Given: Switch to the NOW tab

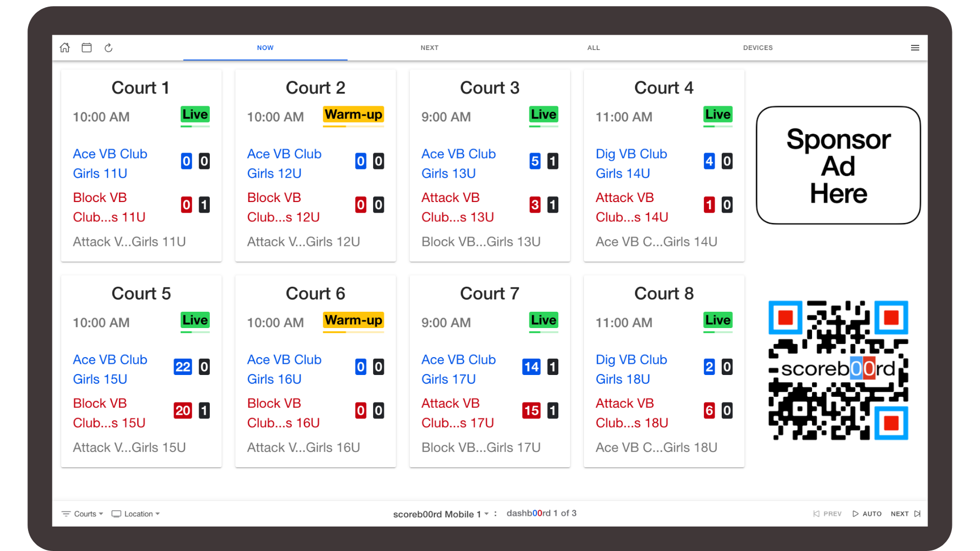Looking at the screenshot, I should pos(265,47).
